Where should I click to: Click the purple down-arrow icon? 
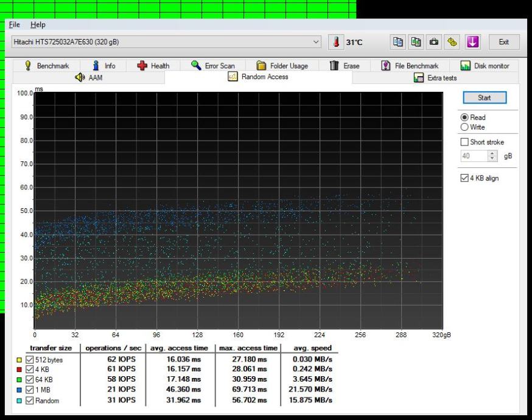(472, 41)
